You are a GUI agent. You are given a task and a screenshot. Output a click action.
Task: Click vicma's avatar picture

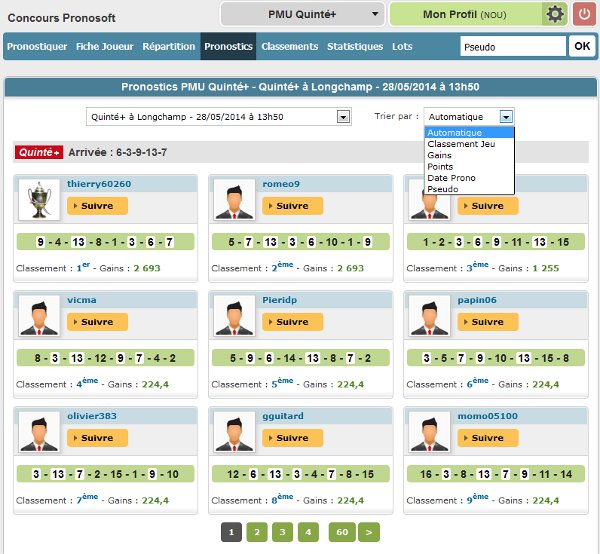coord(39,316)
